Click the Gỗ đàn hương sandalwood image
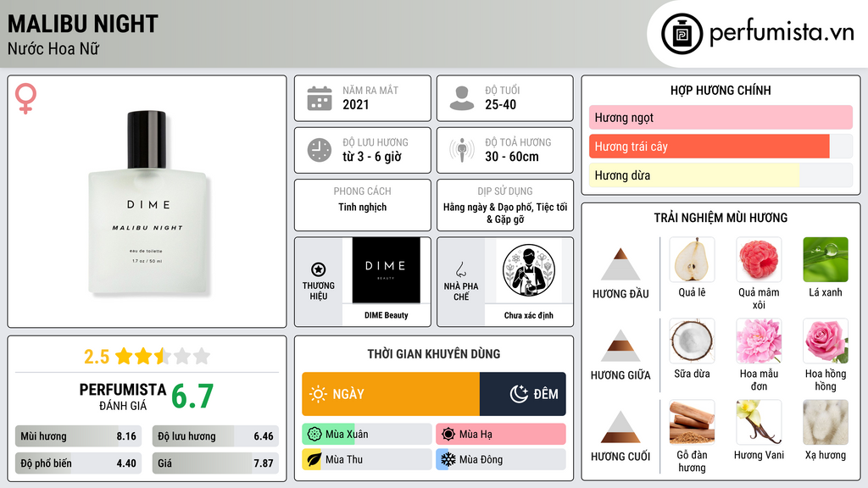The width and height of the screenshot is (868, 488). (x=692, y=422)
